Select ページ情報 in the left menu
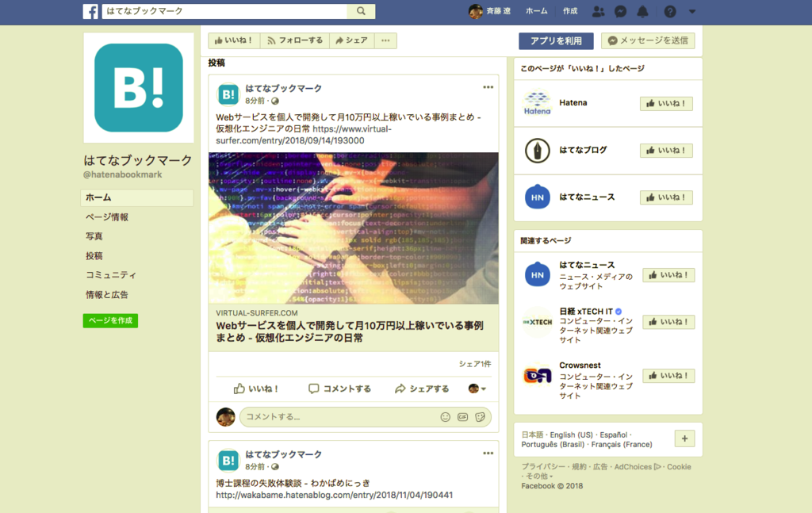The image size is (812, 513). click(x=107, y=217)
